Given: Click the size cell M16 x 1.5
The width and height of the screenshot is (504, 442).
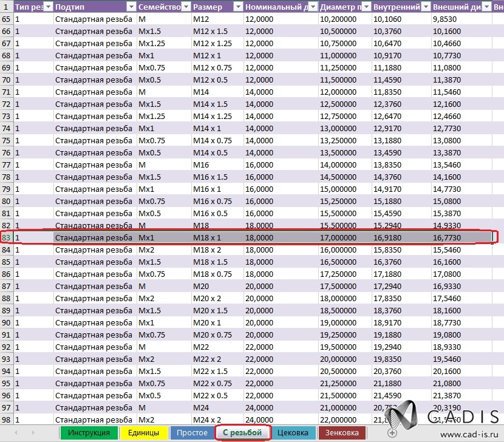Looking at the screenshot, I should pyautogui.click(x=217, y=177).
